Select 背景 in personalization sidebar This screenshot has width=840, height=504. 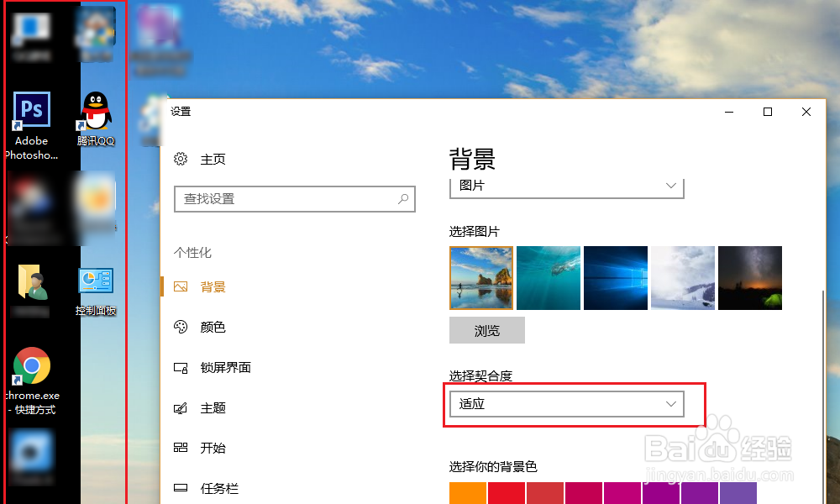click(213, 287)
